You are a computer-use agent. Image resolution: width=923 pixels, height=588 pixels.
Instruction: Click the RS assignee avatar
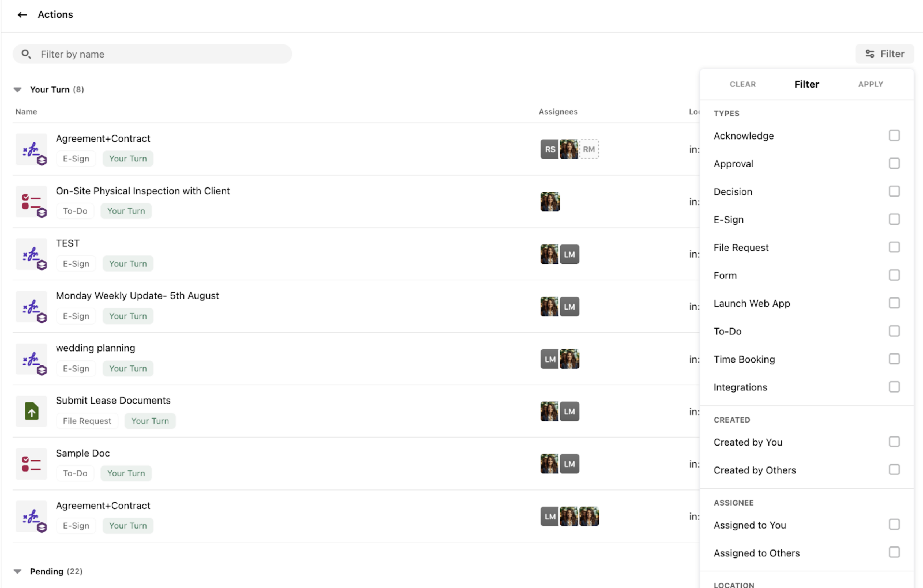[x=549, y=149]
